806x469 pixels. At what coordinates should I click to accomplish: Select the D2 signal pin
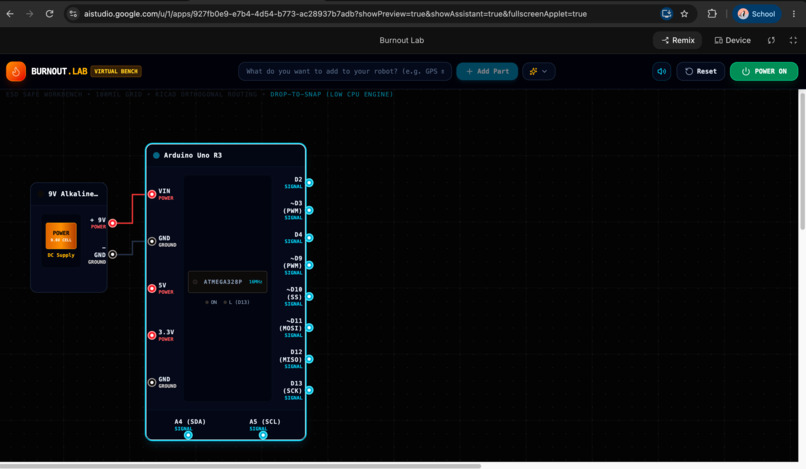309,183
